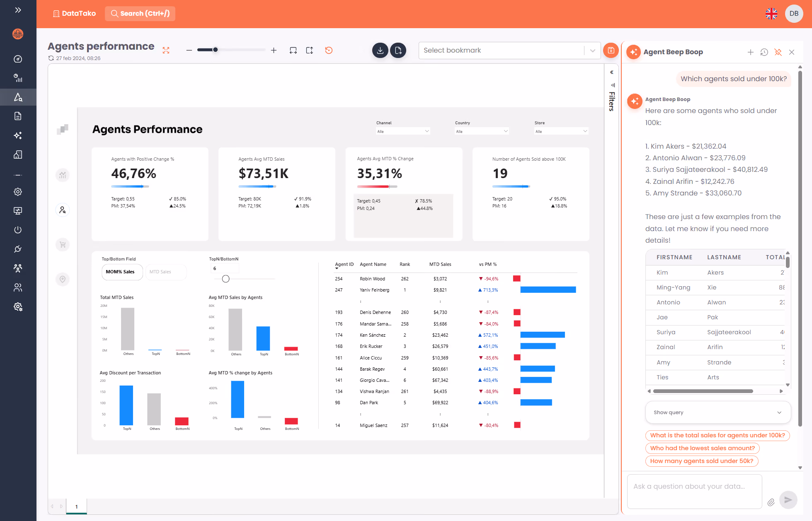Click the TopN/BottomN slider handle

(x=225, y=279)
